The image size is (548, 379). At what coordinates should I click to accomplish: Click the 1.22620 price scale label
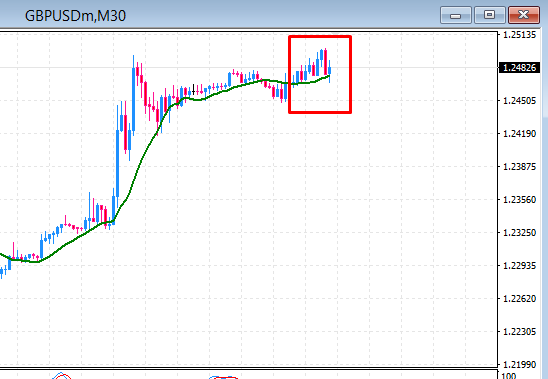coord(519,298)
